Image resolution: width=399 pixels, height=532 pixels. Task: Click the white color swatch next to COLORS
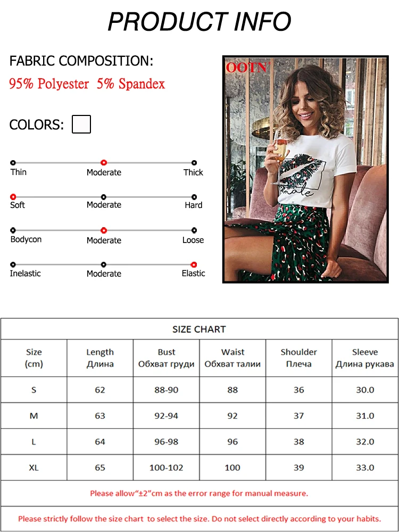(81, 124)
